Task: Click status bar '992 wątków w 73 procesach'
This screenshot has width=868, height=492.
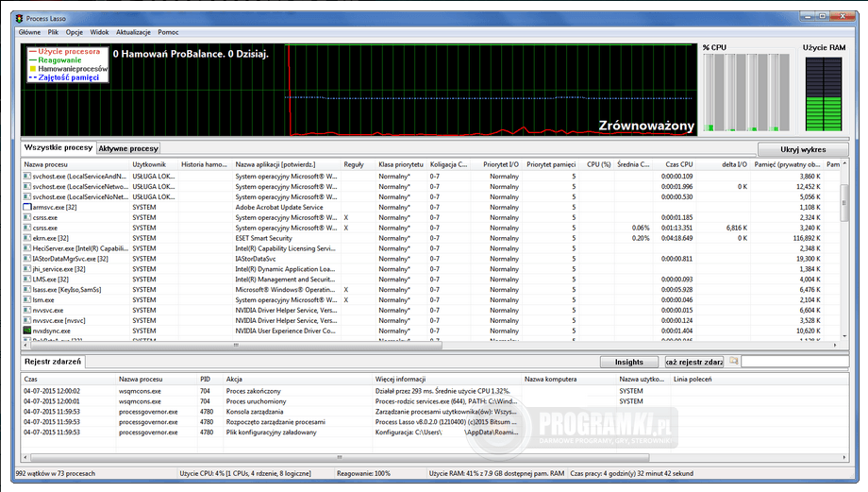Action: tap(56, 474)
